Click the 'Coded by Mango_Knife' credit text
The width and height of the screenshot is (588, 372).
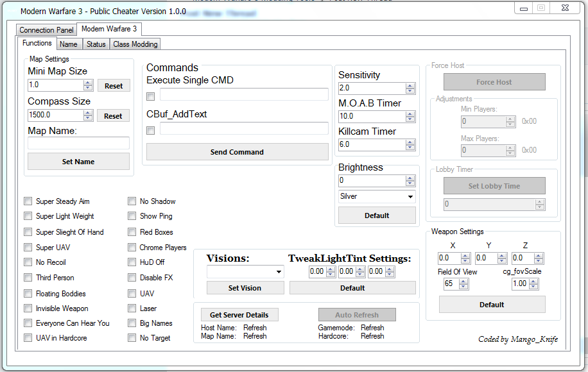click(x=518, y=339)
